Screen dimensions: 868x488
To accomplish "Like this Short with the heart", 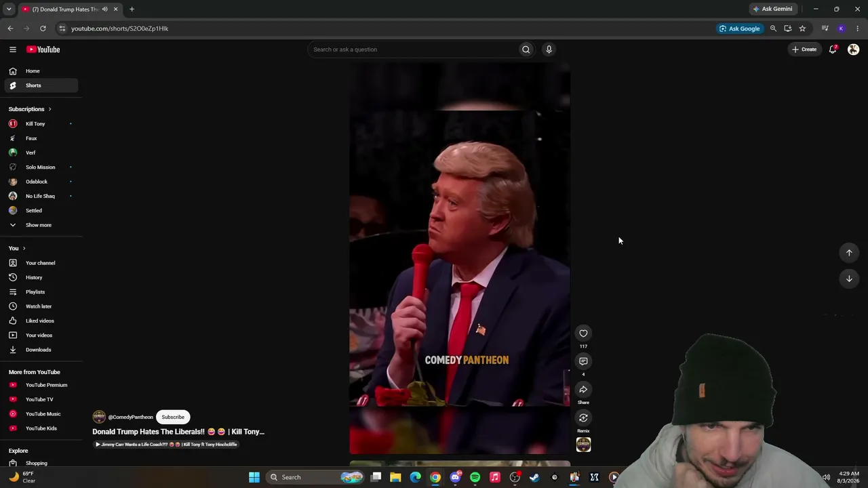I will [x=583, y=333].
